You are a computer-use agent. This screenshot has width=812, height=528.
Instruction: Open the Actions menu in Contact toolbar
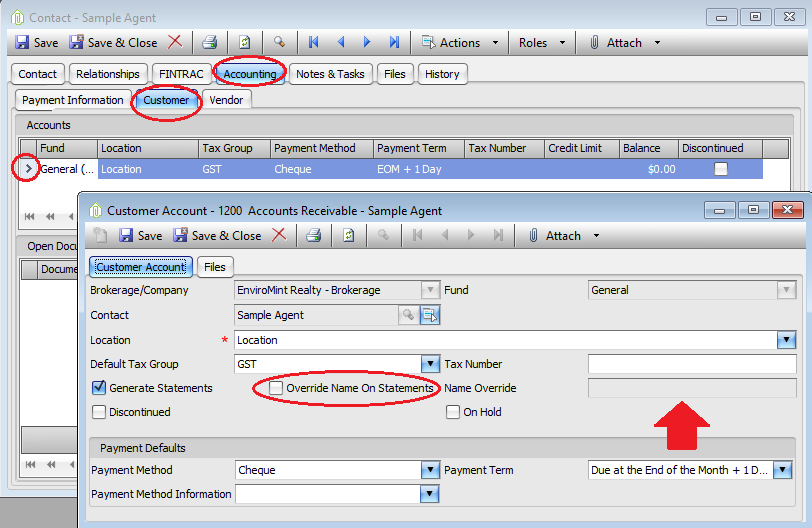click(460, 42)
